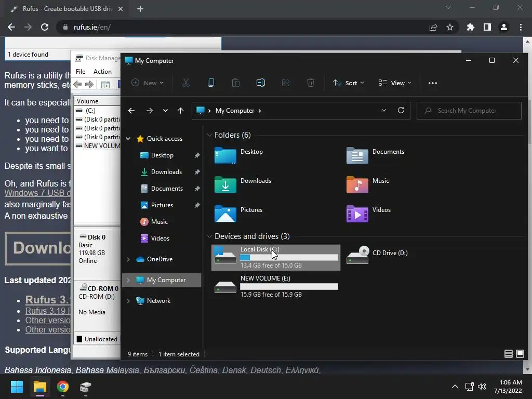The height and width of the screenshot is (399, 532).
Task: Refresh the My Computer view
Action: (401, 110)
